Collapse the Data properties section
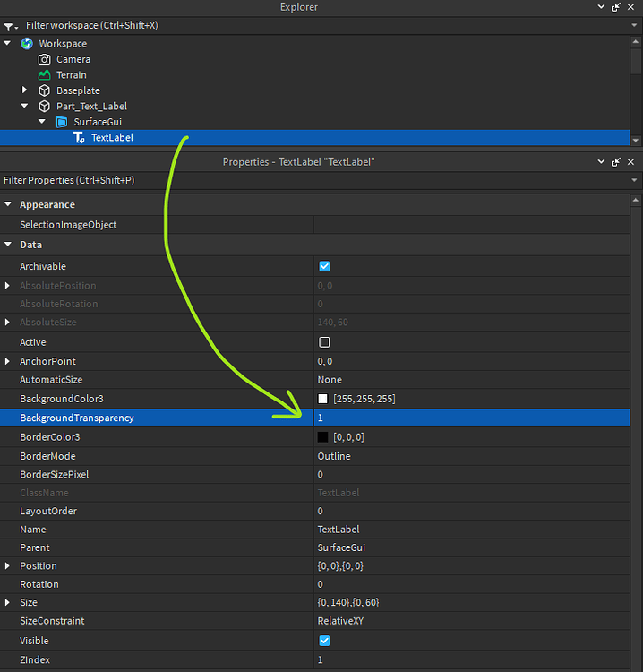The height and width of the screenshot is (672, 643). tap(8, 245)
